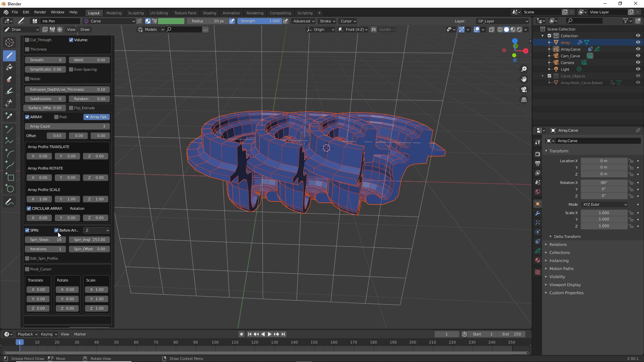Viewport: 644px width, 362px height.
Task: Select the Eyedropper tool
Action: click(9, 116)
